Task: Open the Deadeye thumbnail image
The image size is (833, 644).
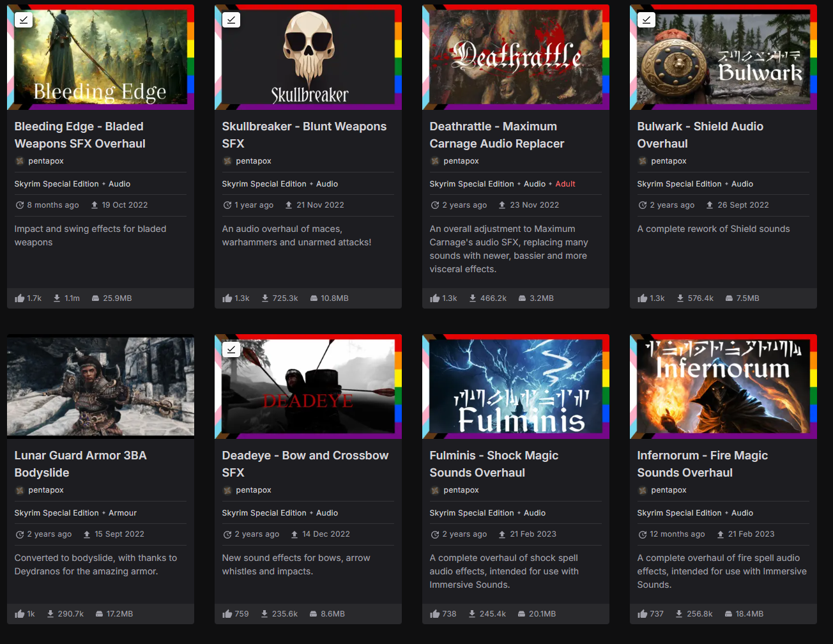Action: tap(308, 387)
